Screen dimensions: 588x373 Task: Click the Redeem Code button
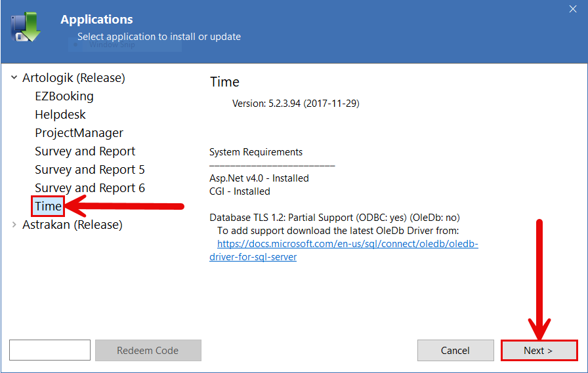point(148,350)
